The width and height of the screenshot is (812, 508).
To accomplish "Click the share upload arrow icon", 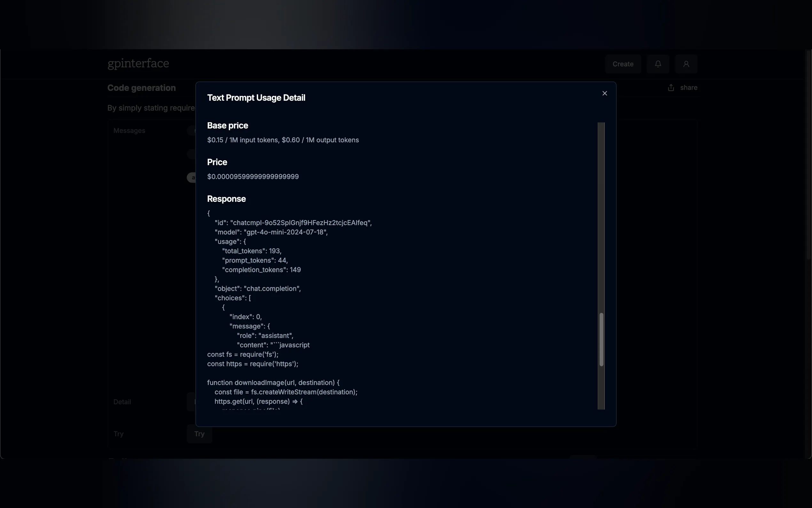I will [671, 88].
